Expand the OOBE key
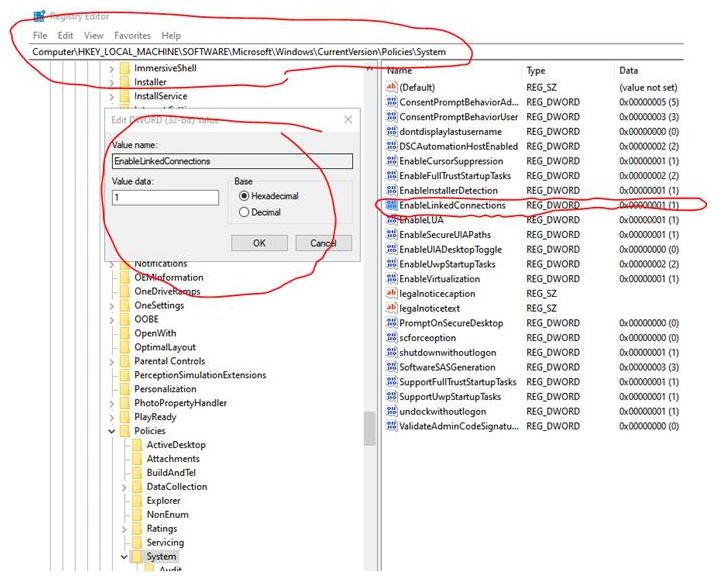This screenshot has width=727, height=579. tap(111, 320)
